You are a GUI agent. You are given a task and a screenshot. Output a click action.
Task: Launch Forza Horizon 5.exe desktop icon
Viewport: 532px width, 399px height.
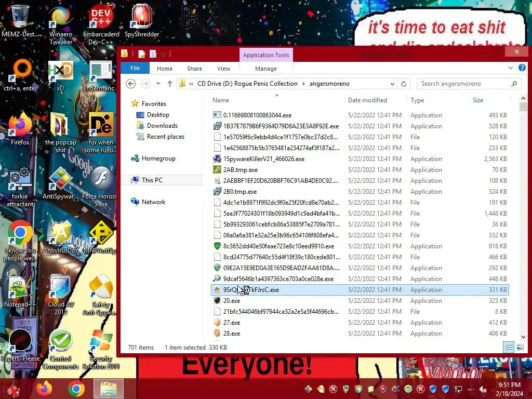100,187
